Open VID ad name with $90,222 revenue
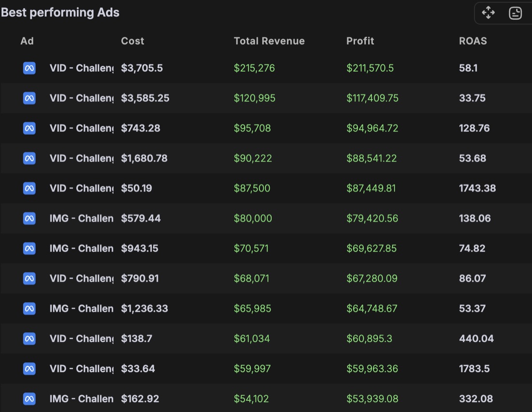This screenshot has width=532, height=412. 81,158
